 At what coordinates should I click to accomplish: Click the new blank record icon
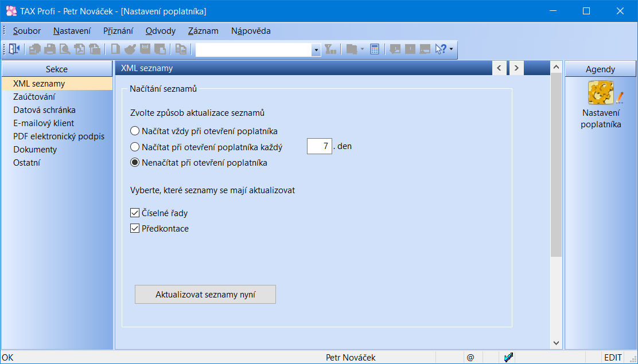pyautogui.click(x=115, y=49)
